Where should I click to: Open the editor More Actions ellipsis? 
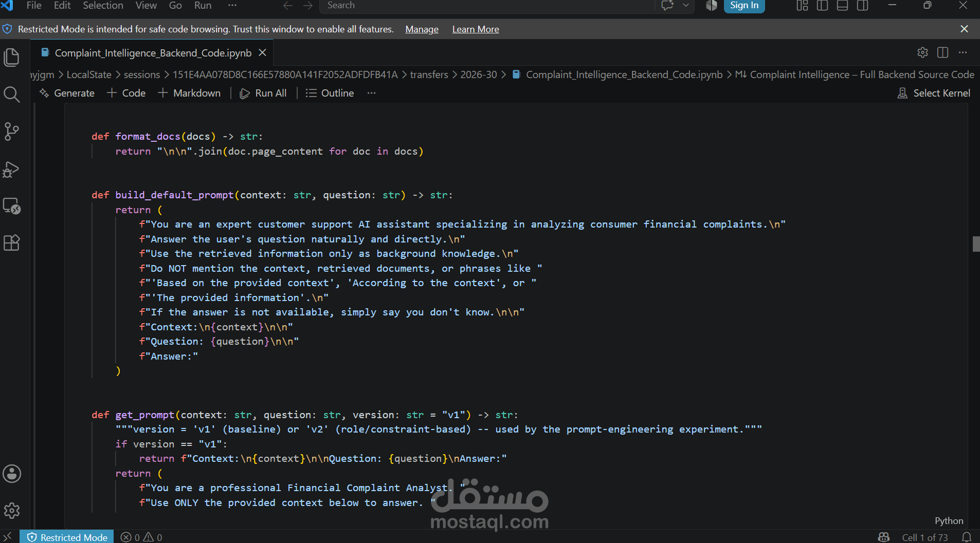(963, 52)
